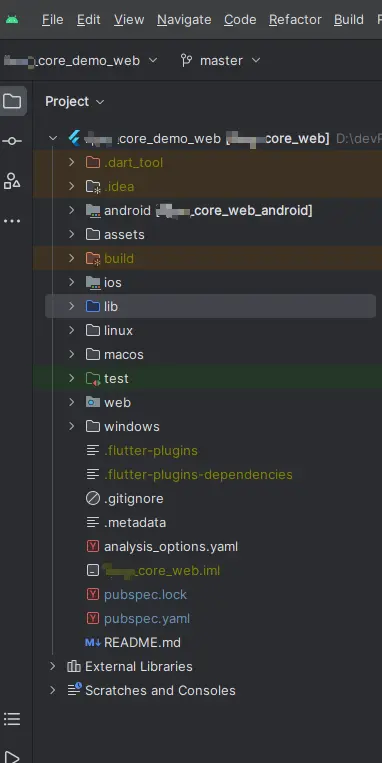382x763 pixels.
Task: Click the pubspec.lock YAML icon
Action: [x=92, y=594]
